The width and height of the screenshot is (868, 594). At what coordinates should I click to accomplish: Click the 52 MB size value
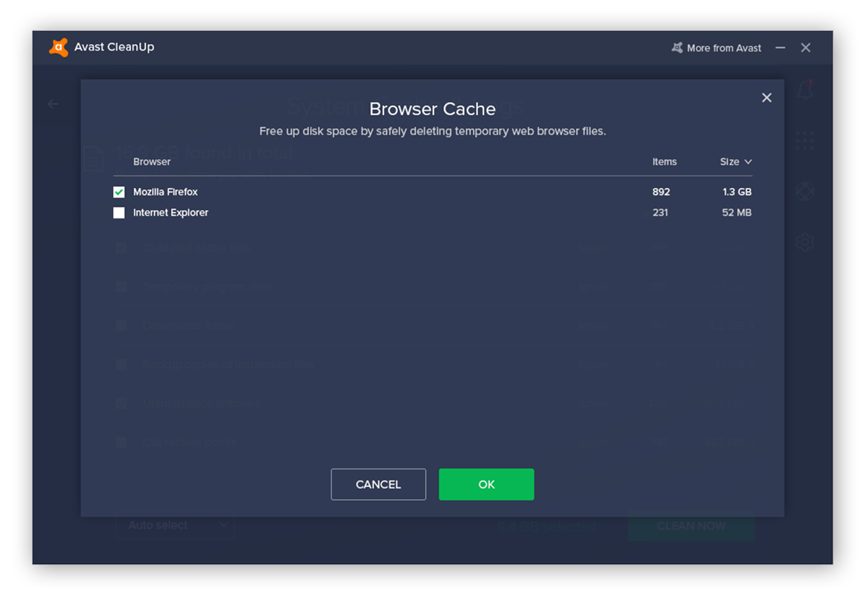(x=737, y=213)
